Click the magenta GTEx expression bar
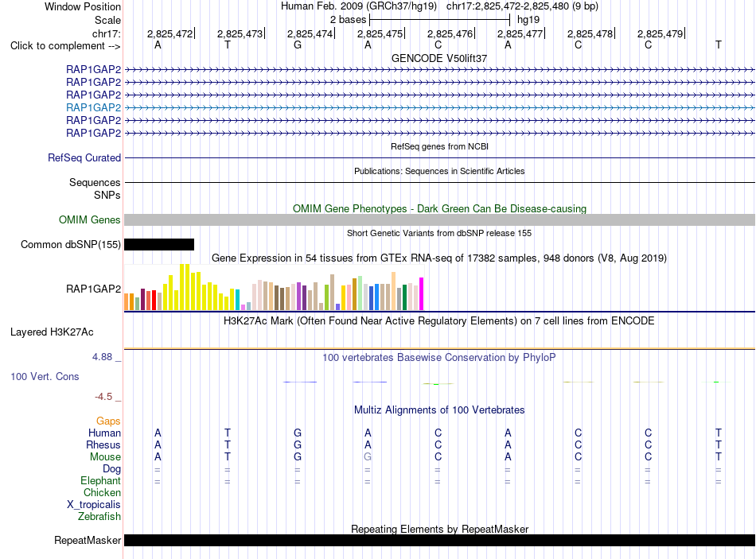 pyautogui.click(x=422, y=293)
